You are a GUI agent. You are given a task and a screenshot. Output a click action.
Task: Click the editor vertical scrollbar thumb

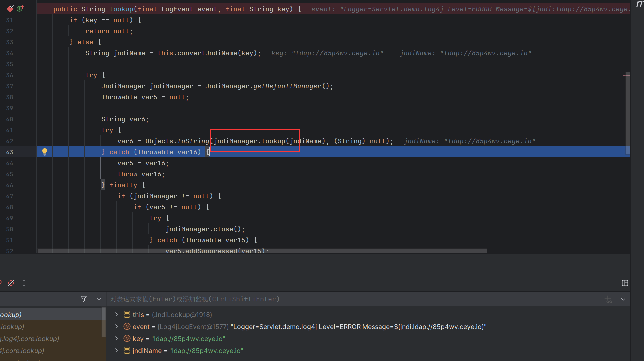(628, 113)
